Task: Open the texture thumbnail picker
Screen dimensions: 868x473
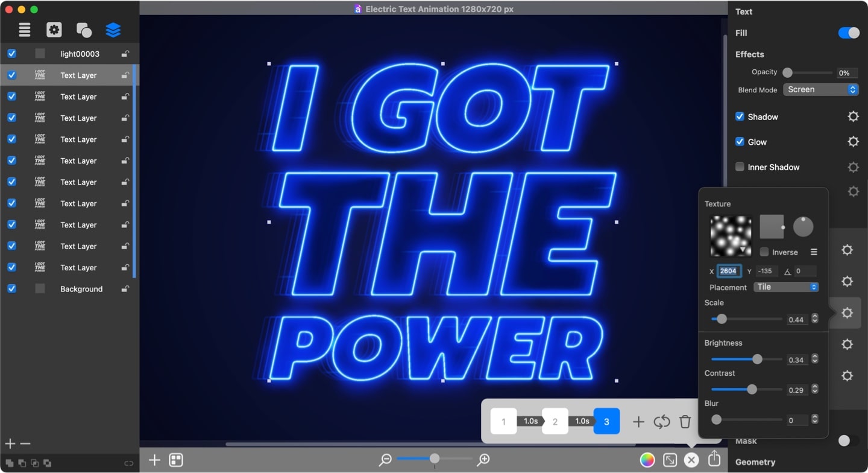Action: tap(731, 236)
